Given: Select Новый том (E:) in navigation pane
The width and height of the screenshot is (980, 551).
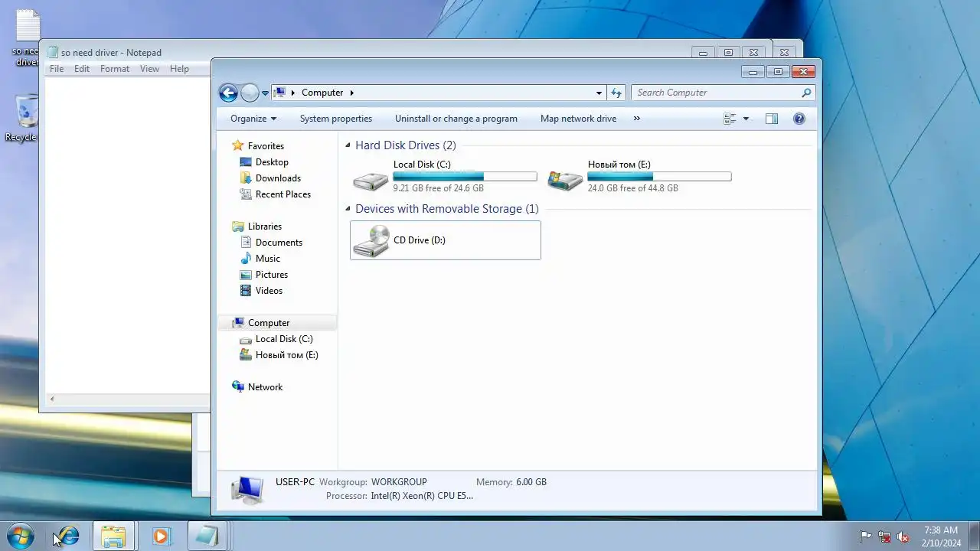Looking at the screenshot, I should click(286, 355).
